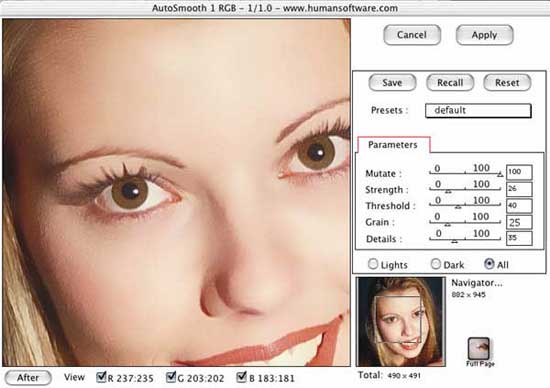The image size is (550, 388).
Task: Click the Recall button
Action: (x=450, y=83)
